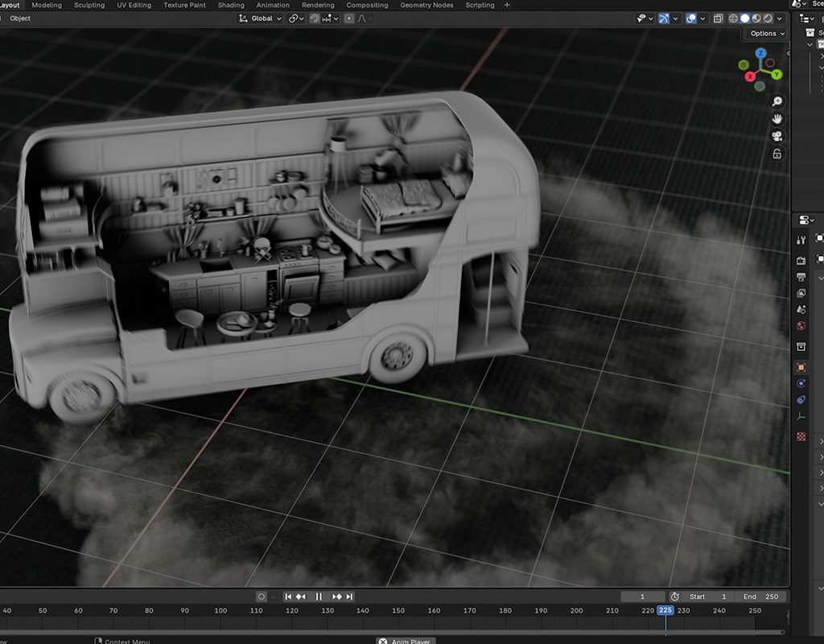824x644 pixels.
Task: Open the Global transform orientation dropdown
Action: click(260, 19)
